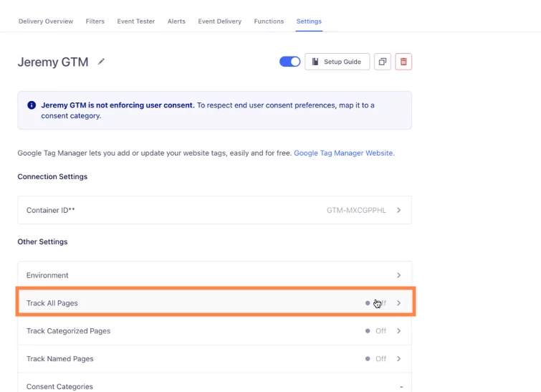Delete the destination using the trash icon

403,62
